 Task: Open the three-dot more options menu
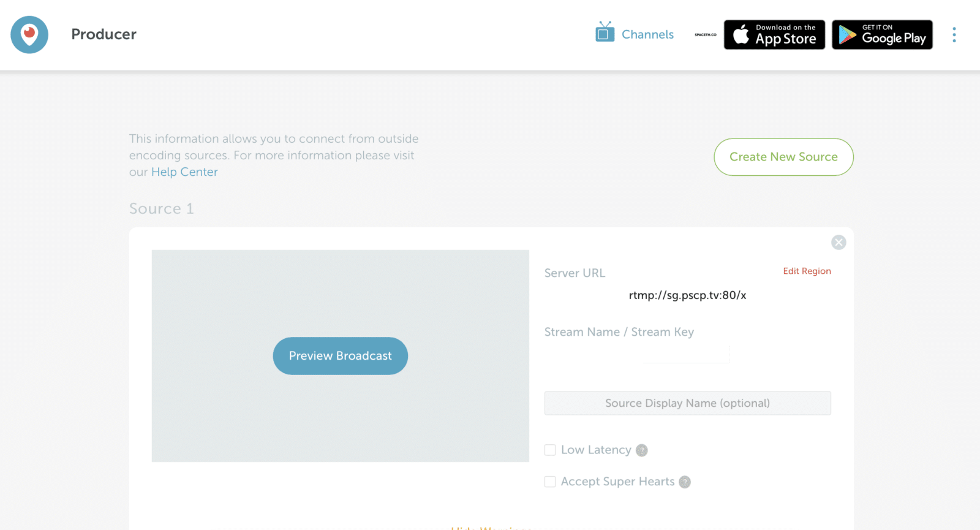pyautogui.click(x=954, y=35)
